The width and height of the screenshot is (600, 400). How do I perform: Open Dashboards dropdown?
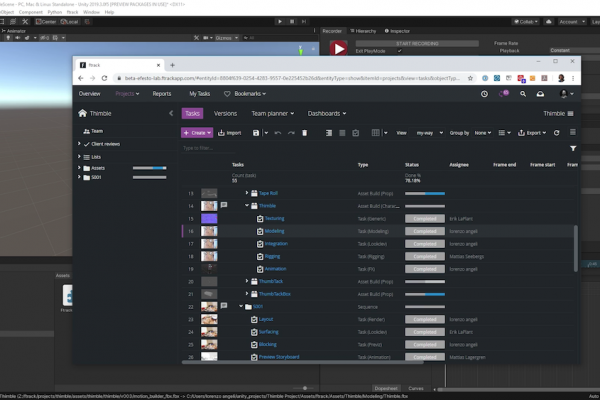tap(327, 113)
